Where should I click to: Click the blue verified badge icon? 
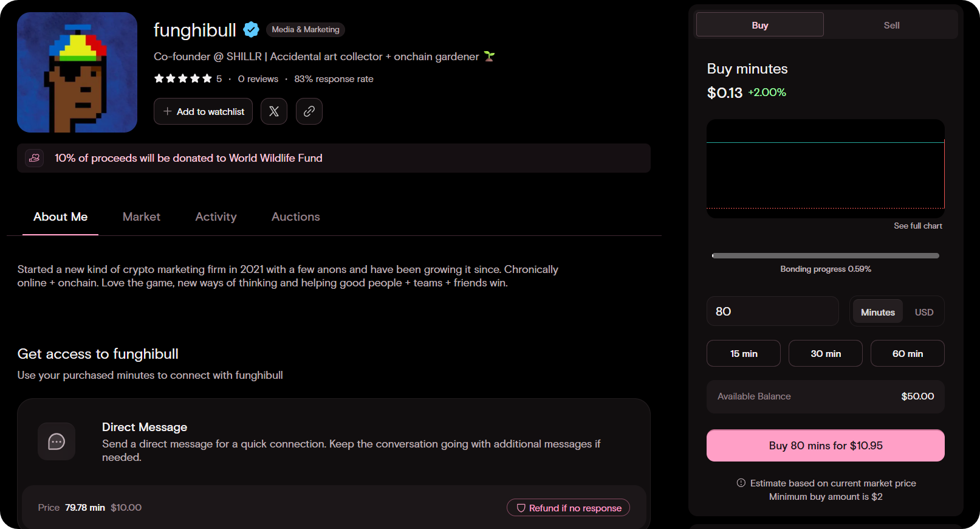(251, 29)
